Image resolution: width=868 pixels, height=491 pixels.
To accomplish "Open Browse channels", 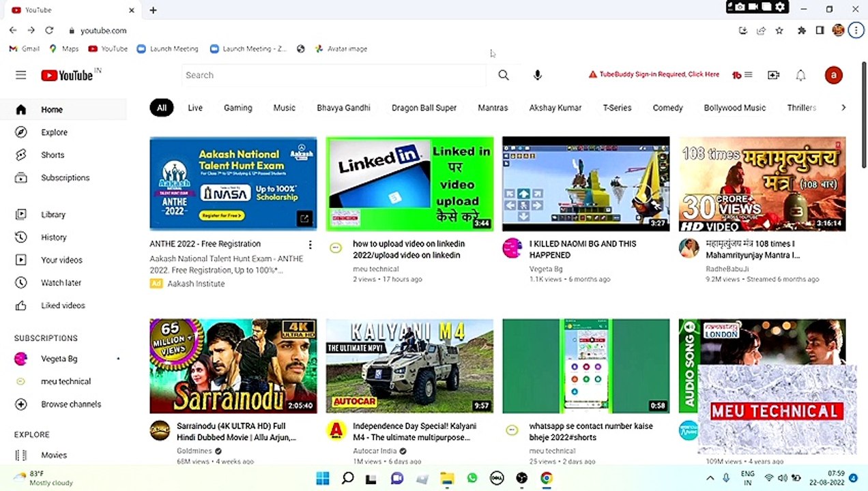I will tap(63, 404).
